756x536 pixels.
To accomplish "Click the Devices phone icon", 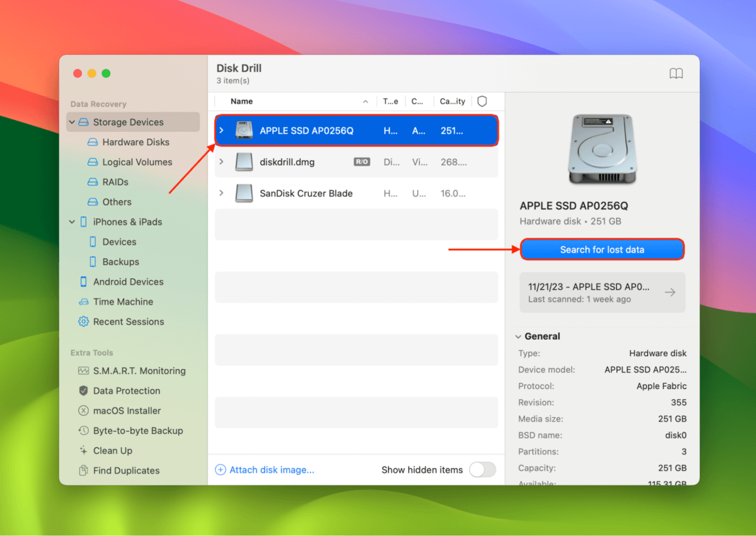I will (93, 242).
